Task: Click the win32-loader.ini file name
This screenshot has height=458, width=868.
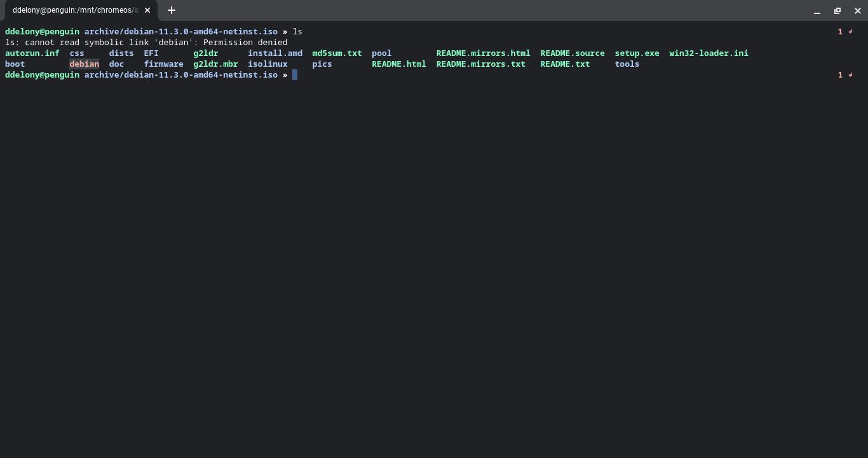Action: pyautogui.click(x=709, y=53)
